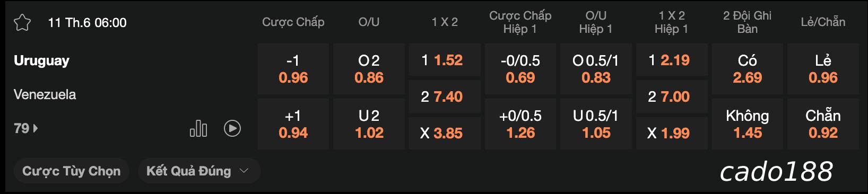Select Không both teams score 1.45
This screenshot has width=868, height=194.
pyautogui.click(x=748, y=124)
